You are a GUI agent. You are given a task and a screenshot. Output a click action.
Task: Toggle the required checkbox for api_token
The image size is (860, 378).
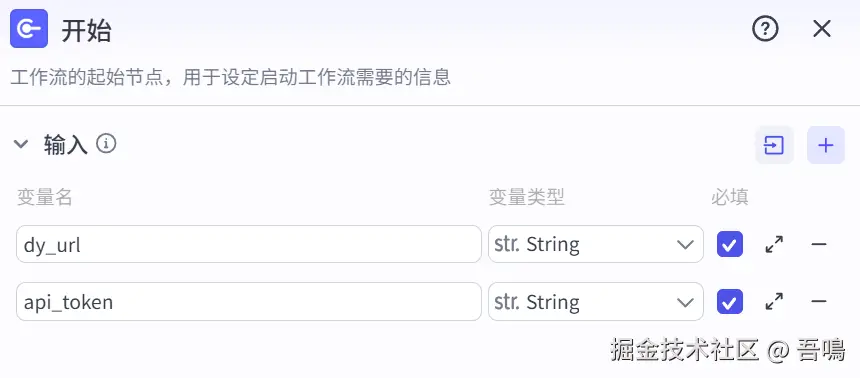pyautogui.click(x=730, y=302)
